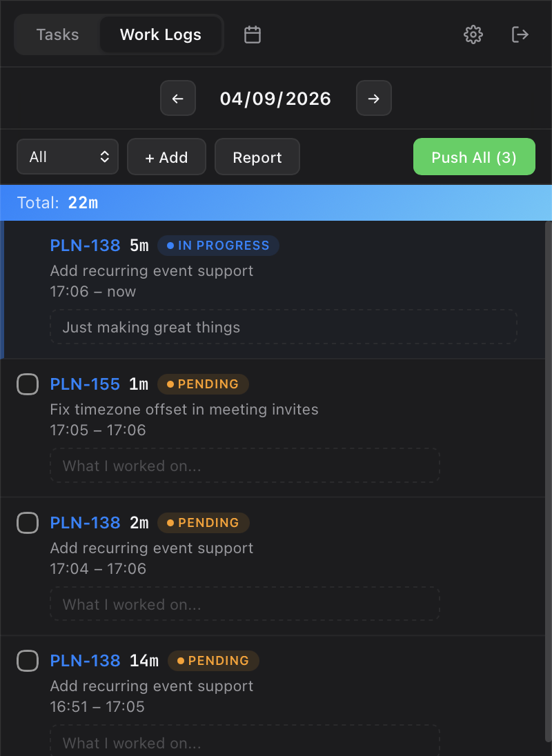Click the PLN-155 work description field
The height and width of the screenshot is (756, 552).
(244, 466)
